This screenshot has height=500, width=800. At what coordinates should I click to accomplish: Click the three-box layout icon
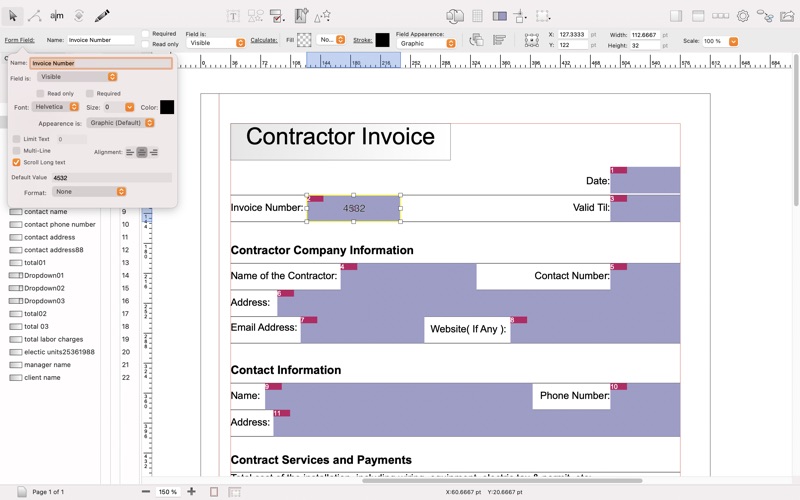(720, 16)
